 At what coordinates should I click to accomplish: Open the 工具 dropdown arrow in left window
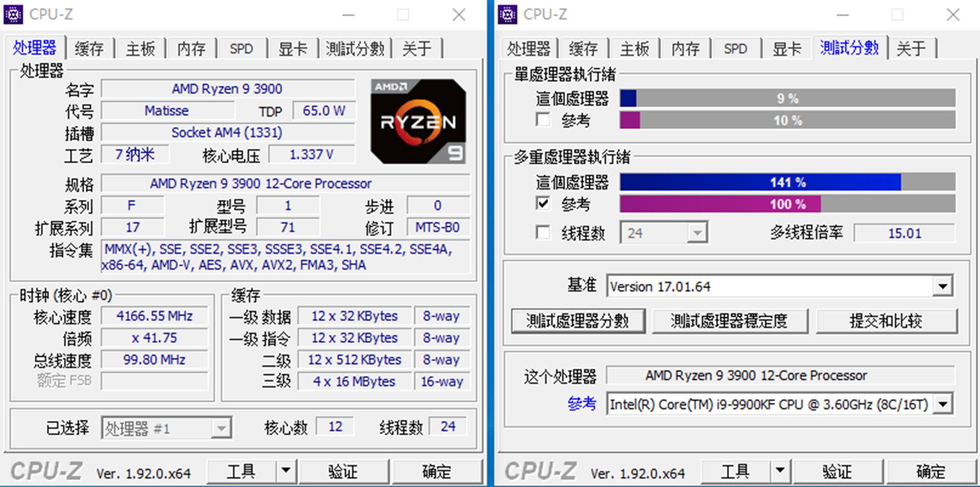point(286,471)
